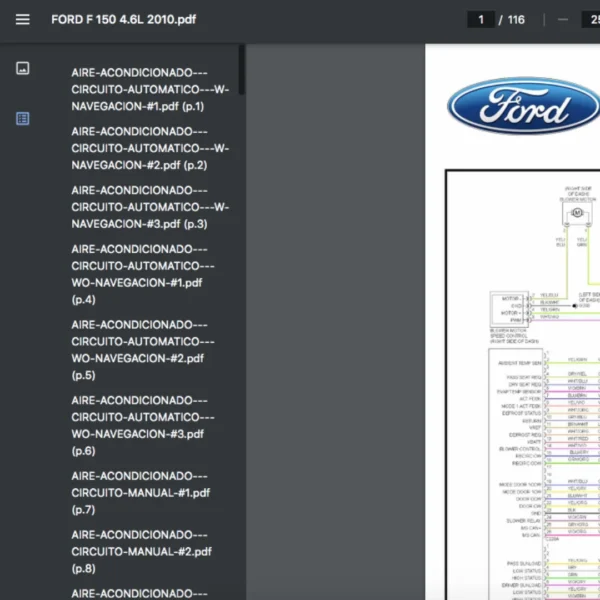Switch to the page thumbnails view icon
This screenshot has height=600, width=600.
pyautogui.click(x=23, y=68)
